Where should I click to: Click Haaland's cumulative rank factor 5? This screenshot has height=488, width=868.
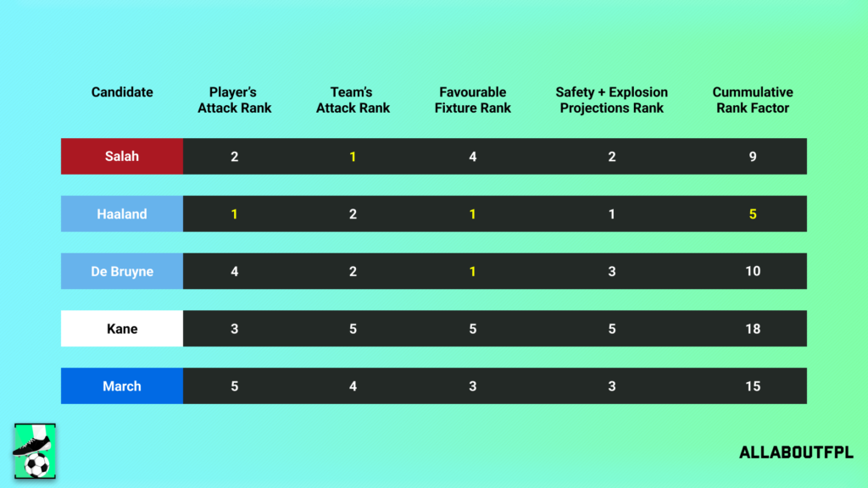click(x=753, y=214)
